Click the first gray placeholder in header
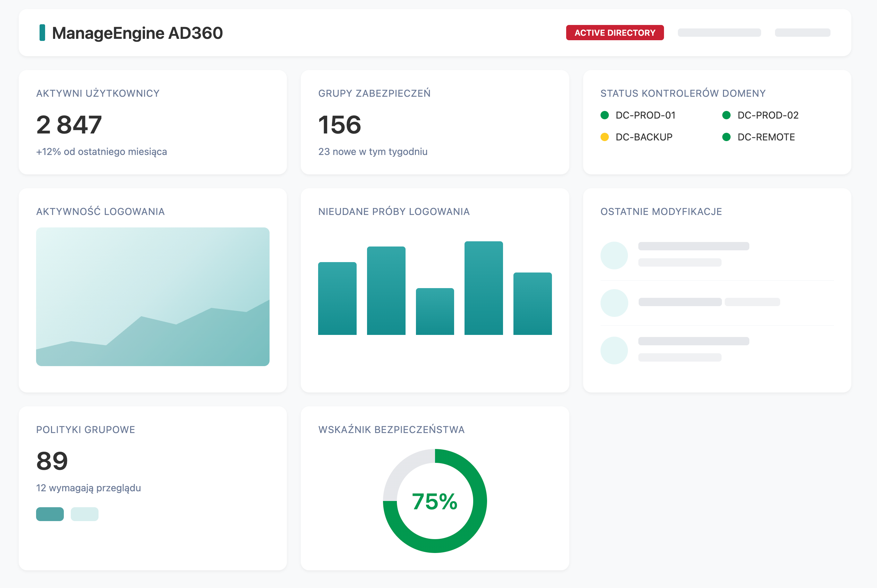The image size is (877, 588). point(719,33)
